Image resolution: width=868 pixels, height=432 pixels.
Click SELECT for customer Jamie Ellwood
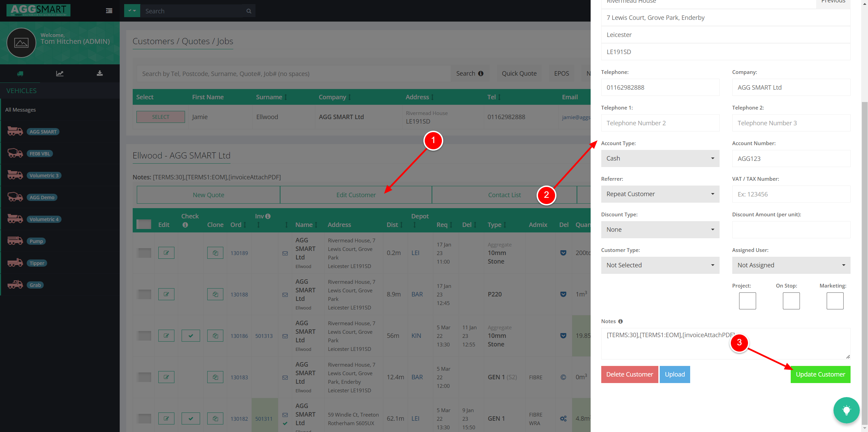[x=160, y=117]
